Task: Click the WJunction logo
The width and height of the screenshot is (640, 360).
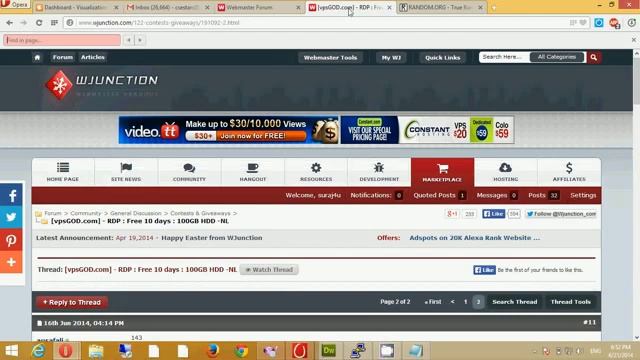Action: tap(101, 85)
